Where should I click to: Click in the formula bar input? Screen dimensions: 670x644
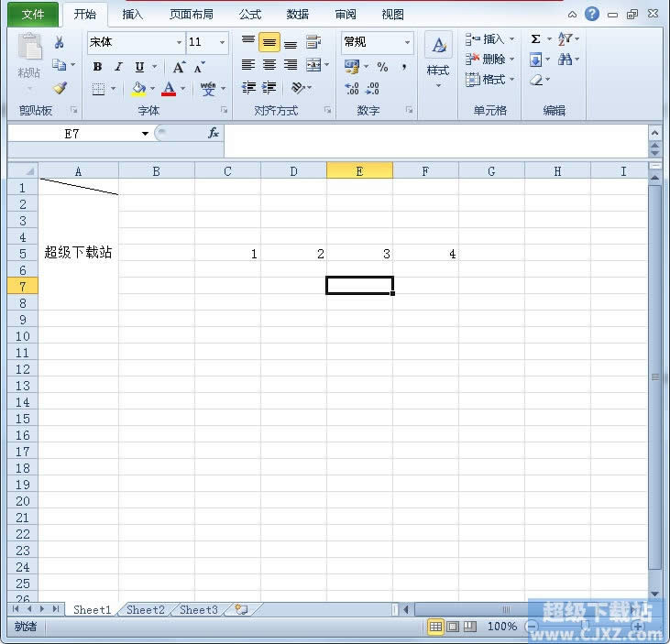(x=436, y=141)
